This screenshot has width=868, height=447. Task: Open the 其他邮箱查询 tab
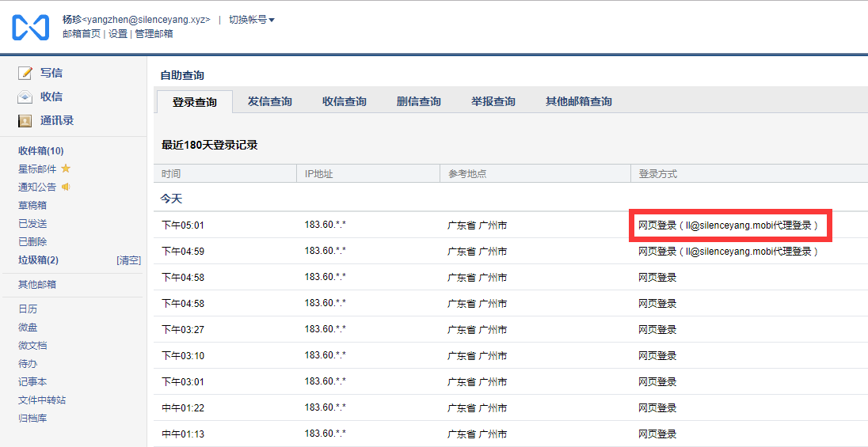coord(578,101)
